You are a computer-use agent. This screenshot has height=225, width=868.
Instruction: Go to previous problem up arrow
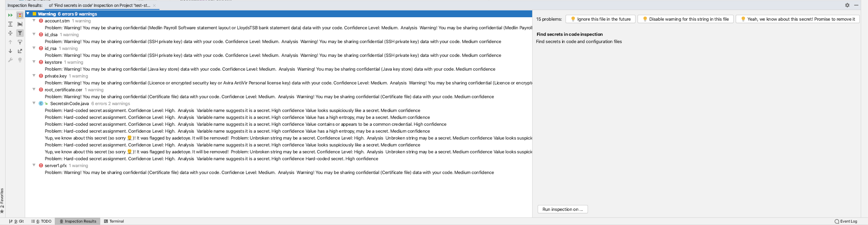[10, 42]
